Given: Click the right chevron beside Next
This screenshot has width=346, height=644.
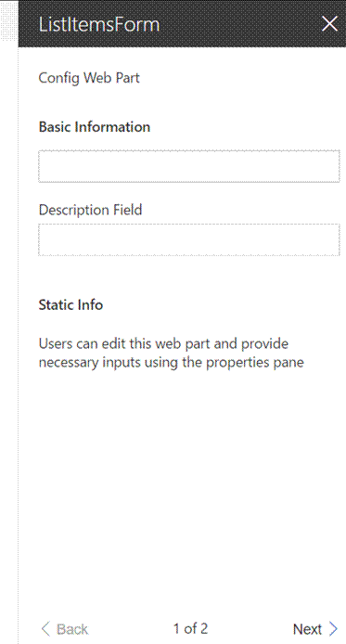Looking at the screenshot, I should pos(334,628).
